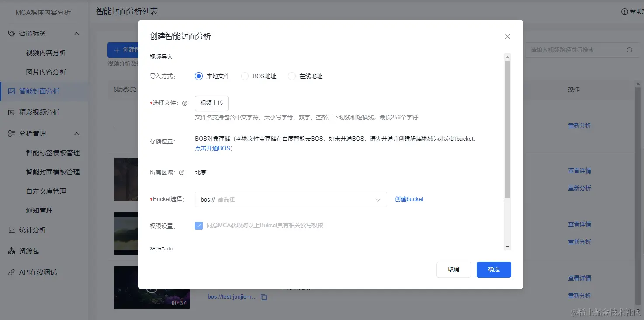The image size is (644, 320).
Task: Click the 统计分析 chart icon in sidebar
Action: pos(12,230)
